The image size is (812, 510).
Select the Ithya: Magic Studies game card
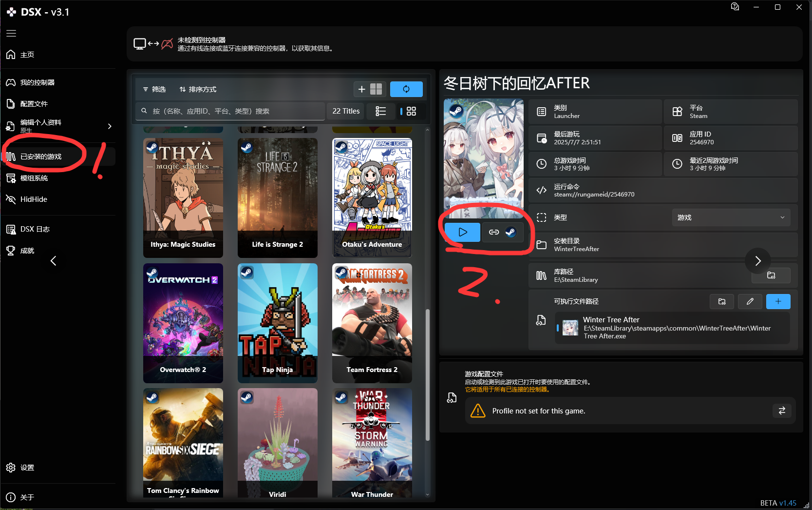coord(183,198)
